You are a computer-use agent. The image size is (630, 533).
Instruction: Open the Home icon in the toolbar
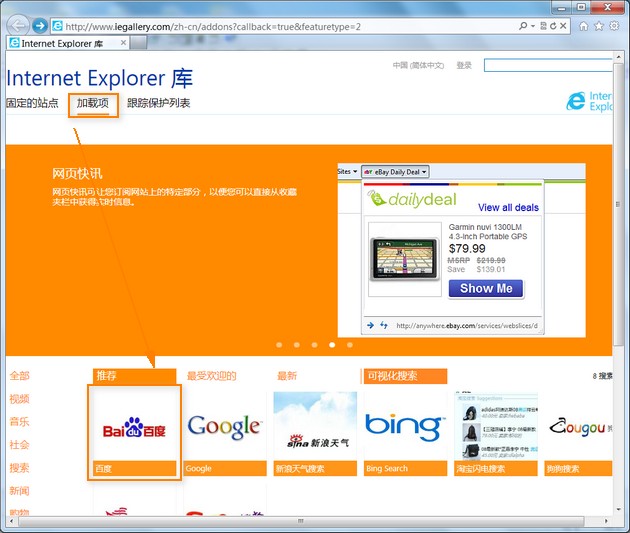[583, 26]
